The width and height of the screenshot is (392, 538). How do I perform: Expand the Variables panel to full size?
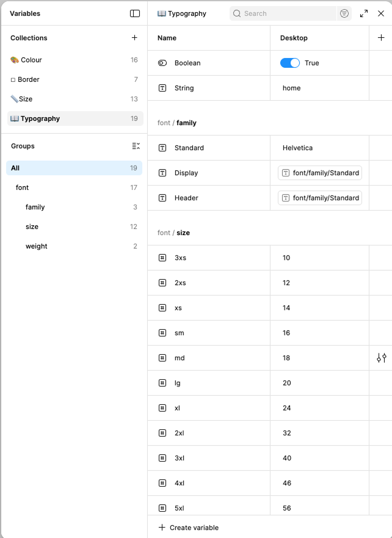tap(364, 13)
